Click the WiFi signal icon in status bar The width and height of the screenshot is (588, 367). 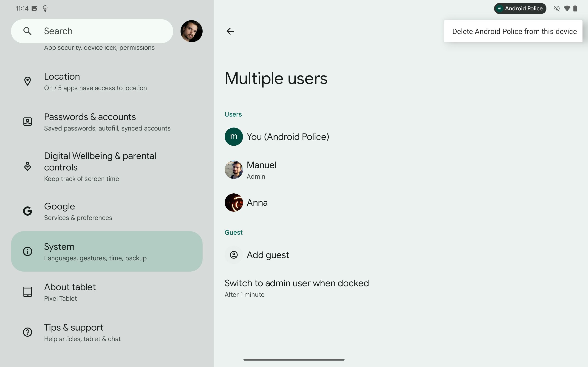(568, 8)
